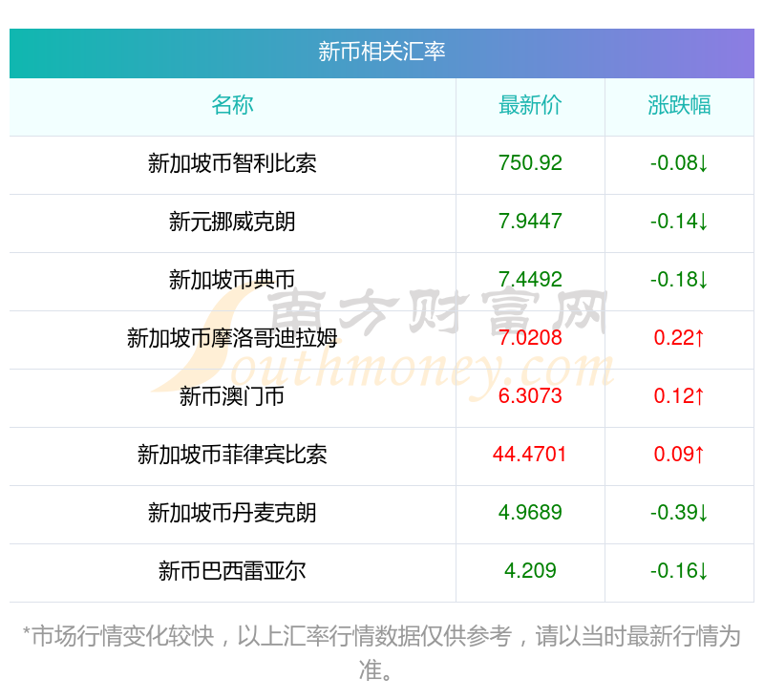Click the change value -0.08↓
This screenshot has height=700, width=764.
click(679, 162)
